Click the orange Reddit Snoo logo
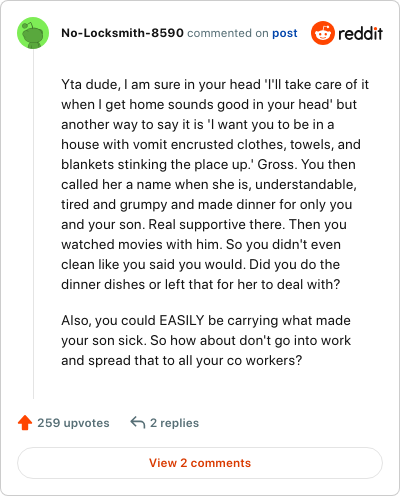The width and height of the screenshot is (400, 496). click(x=323, y=33)
